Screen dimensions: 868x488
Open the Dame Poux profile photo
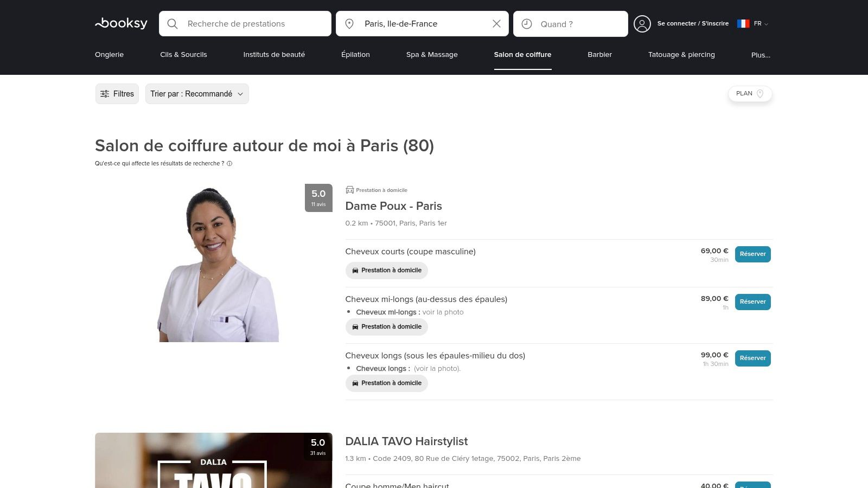(213, 263)
